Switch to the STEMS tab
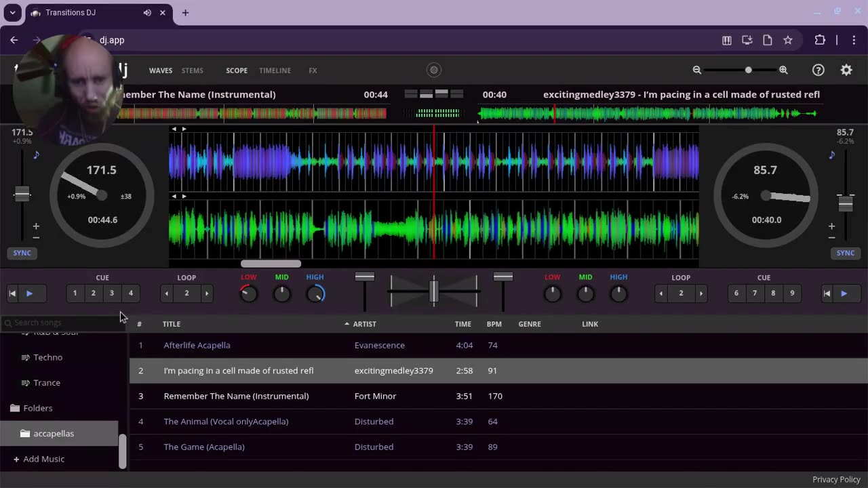Viewport: 868px width, 488px height. pyautogui.click(x=192, y=70)
